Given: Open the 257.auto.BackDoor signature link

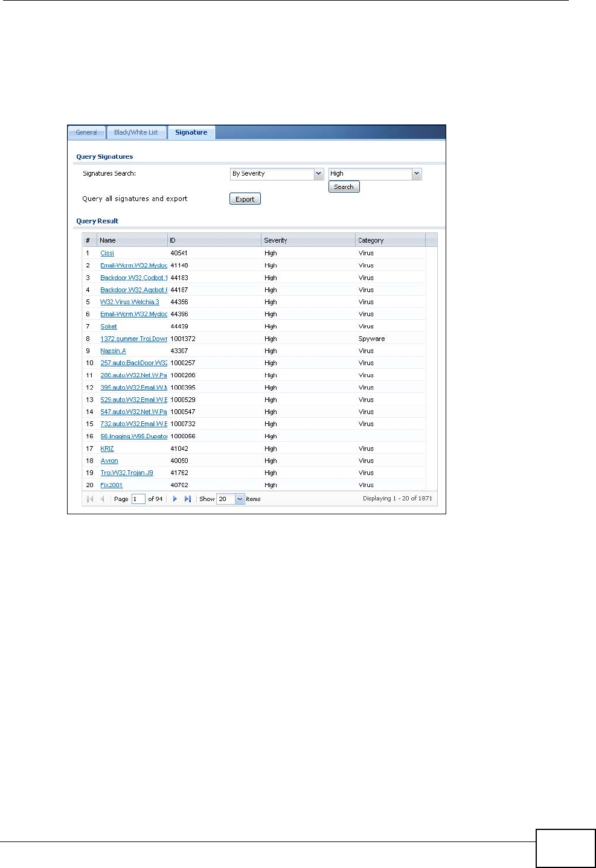Looking at the screenshot, I should (x=133, y=363).
